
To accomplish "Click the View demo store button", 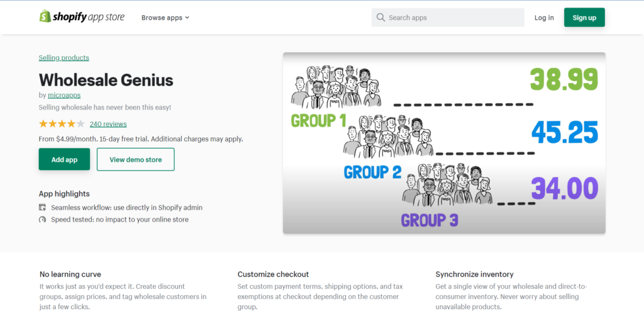I will pos(135,160).
